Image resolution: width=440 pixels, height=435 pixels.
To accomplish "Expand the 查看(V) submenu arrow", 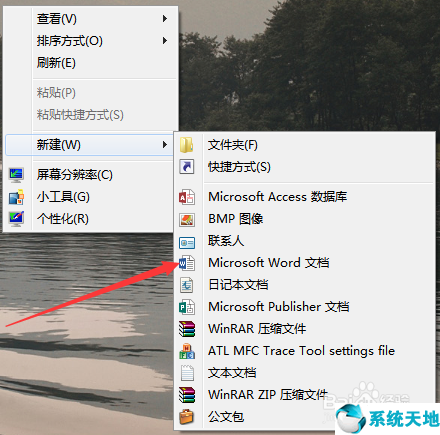I will pos(165,19).
